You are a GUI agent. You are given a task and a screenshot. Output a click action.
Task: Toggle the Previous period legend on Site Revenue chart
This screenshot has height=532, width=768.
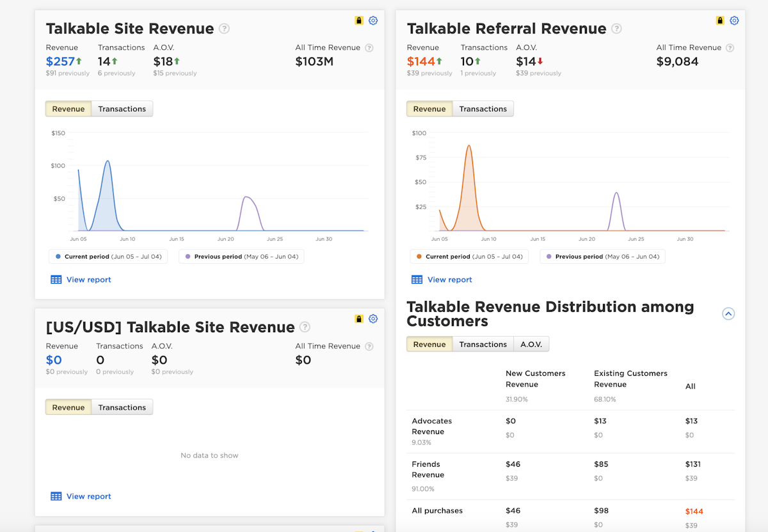click(241, 255)
